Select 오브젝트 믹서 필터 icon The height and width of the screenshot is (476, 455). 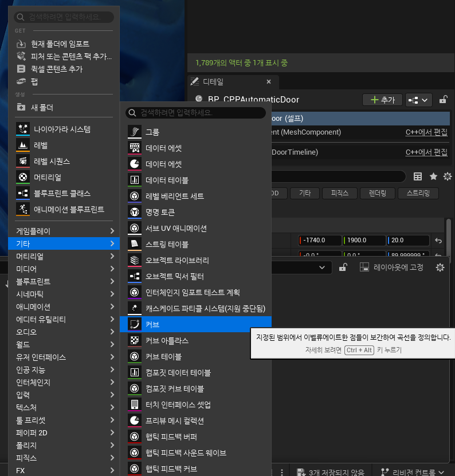point(135,276)
